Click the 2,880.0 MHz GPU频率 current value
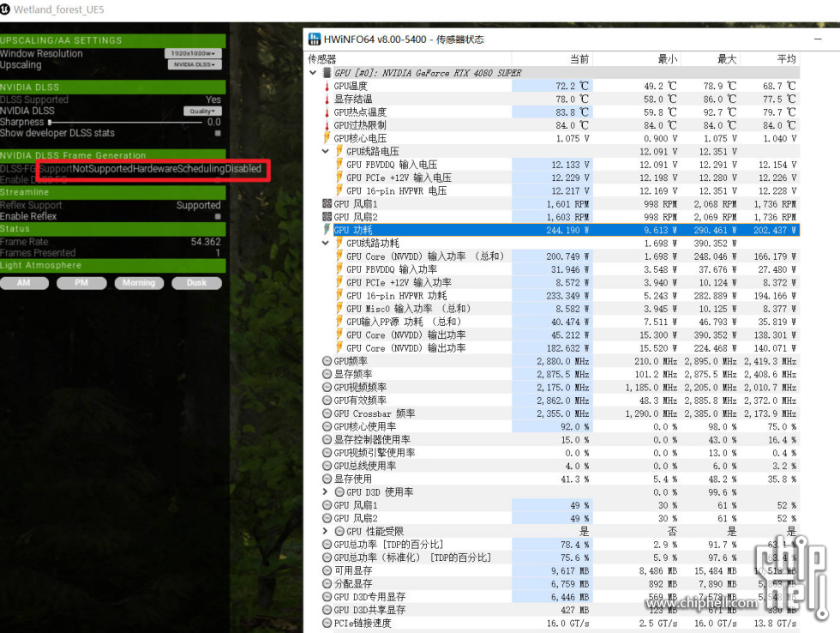The width and height of the screenshot is (840, 633). pos(562,361)
